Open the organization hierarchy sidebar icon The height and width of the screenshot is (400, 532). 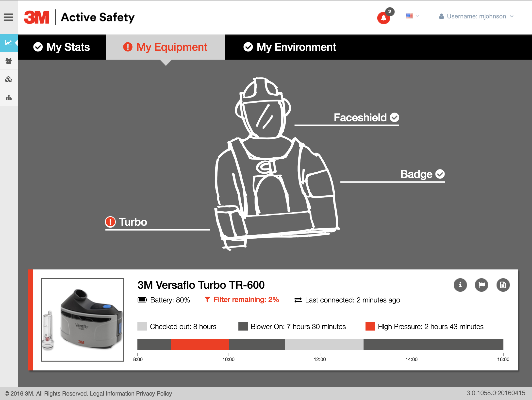tap(8, 98)
